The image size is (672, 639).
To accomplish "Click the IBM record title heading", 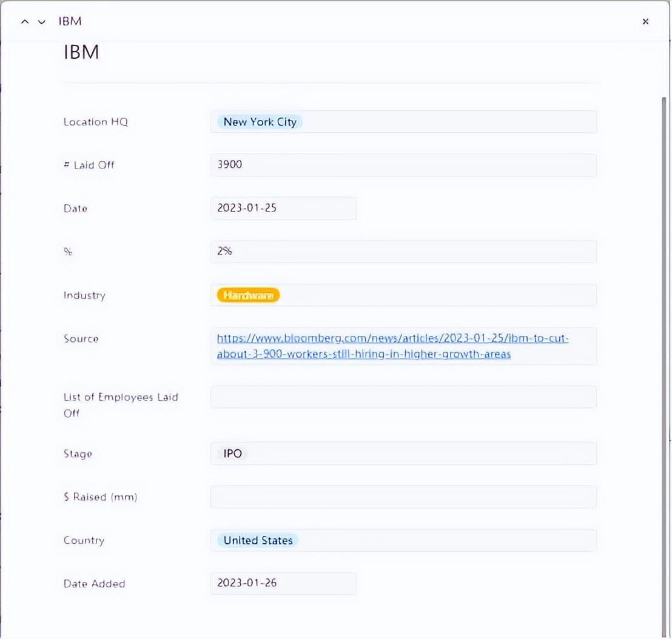I will 81,53.
